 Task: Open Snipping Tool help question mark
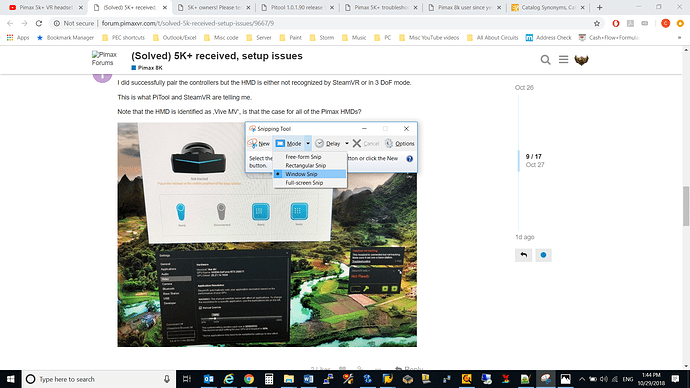point(410,159)
